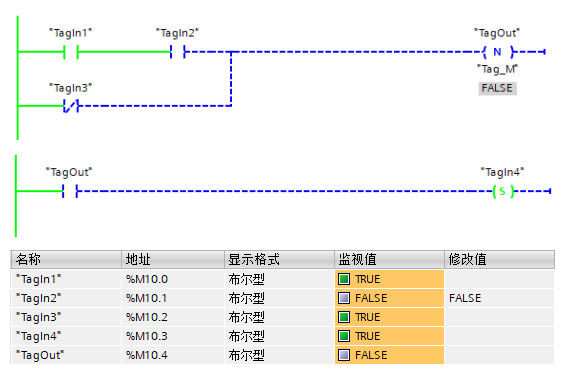This screenshot has width=565, height=375.
Task: Click the grey FALSE indicator for TagIn2
Action: (344, 298)
